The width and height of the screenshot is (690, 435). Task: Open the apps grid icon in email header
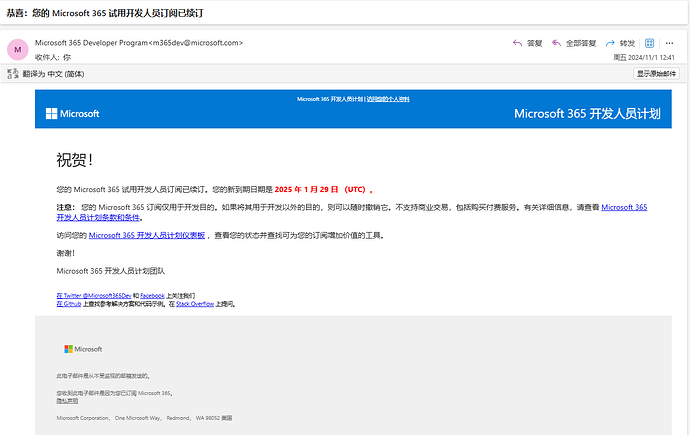650,43
